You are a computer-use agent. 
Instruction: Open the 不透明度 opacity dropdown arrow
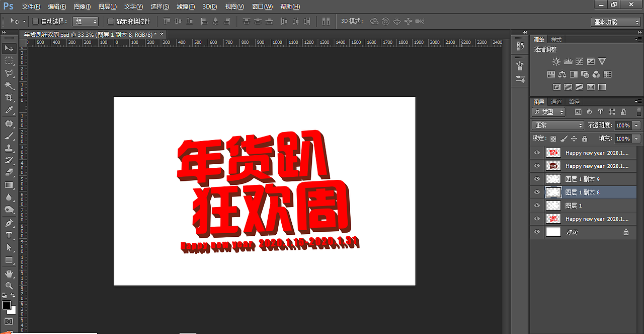tap(636, 125)
